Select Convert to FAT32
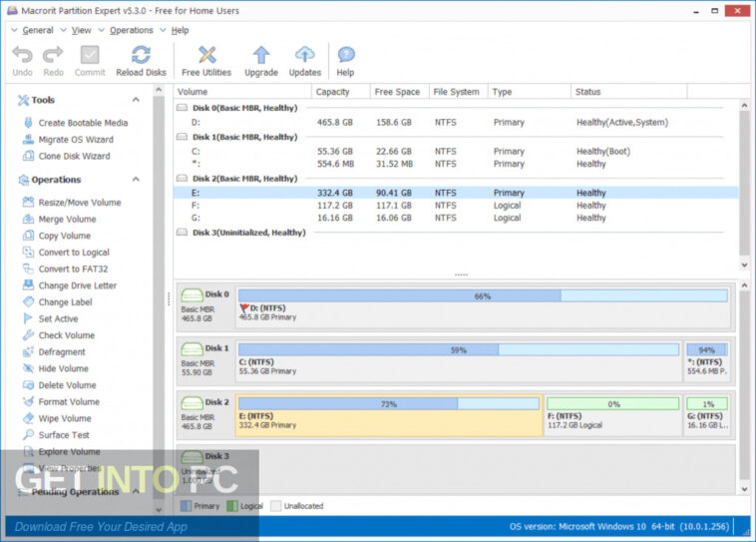756x542 pixels. [66, 269]
